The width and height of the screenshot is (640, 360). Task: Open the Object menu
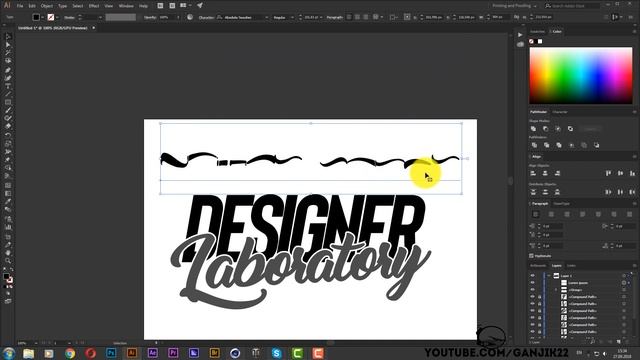point(47,6)
